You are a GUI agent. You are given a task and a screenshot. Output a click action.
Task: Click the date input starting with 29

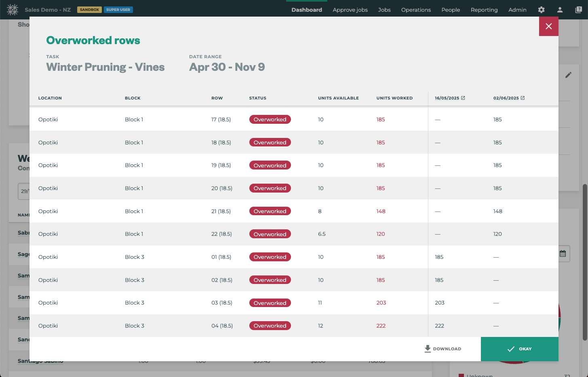point(24,191)
